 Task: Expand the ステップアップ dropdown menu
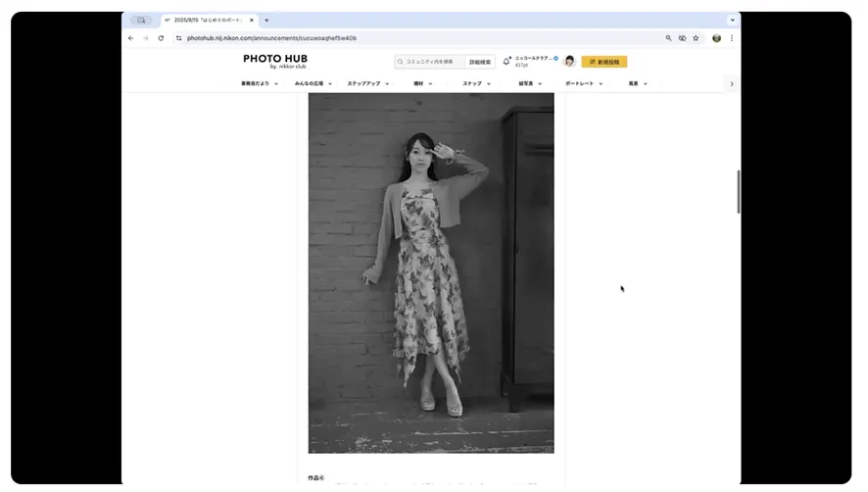(368, 84)
